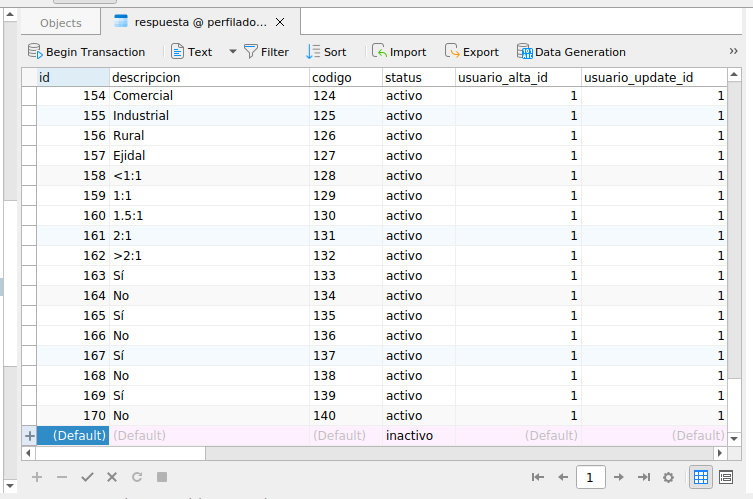Open the page settings gear
The height and width of the screenshot is (499, 753).
669,478
